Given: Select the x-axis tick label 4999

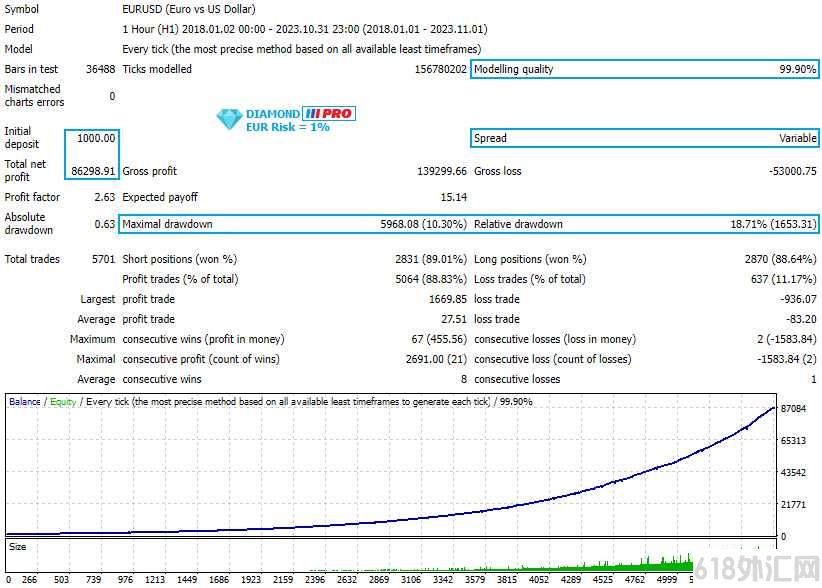Looking at the screenshot, I should click(666, 579).
